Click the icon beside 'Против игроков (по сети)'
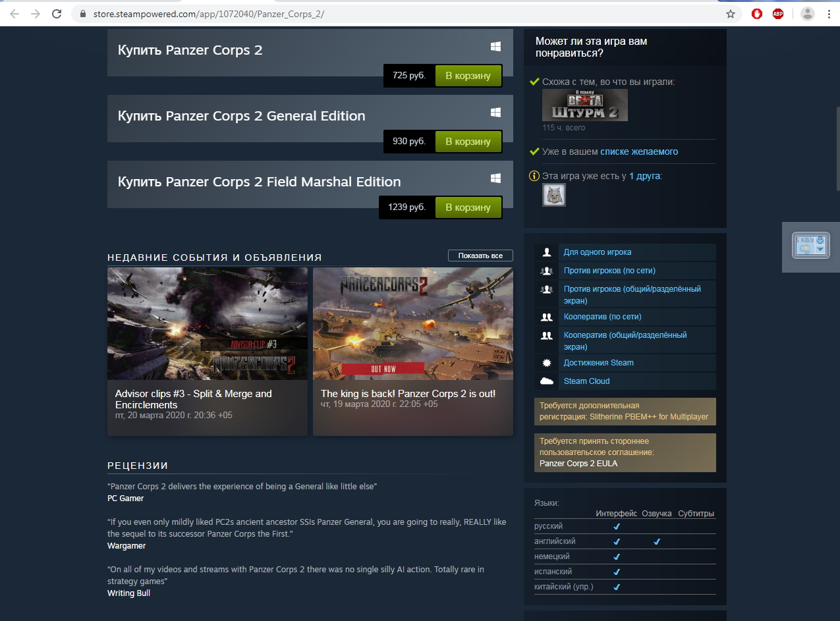This screenshot has height=621, width=840. [546, 271]
